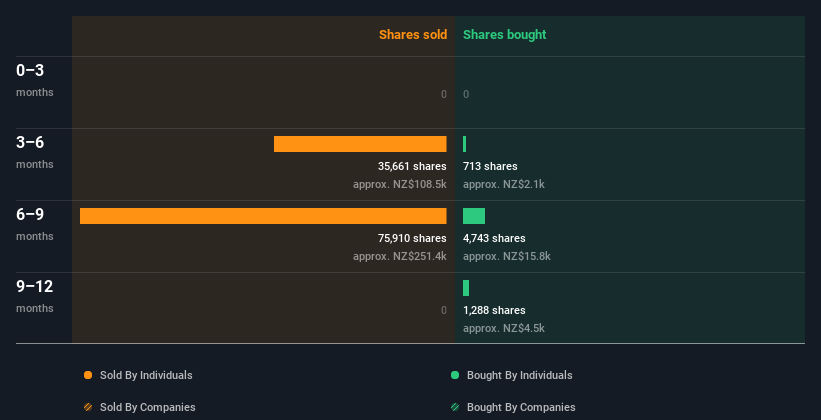Toggle the Bought By Individuals legend label
The width and height of the screenshot is (821, 420).
[x=519, y=375]
